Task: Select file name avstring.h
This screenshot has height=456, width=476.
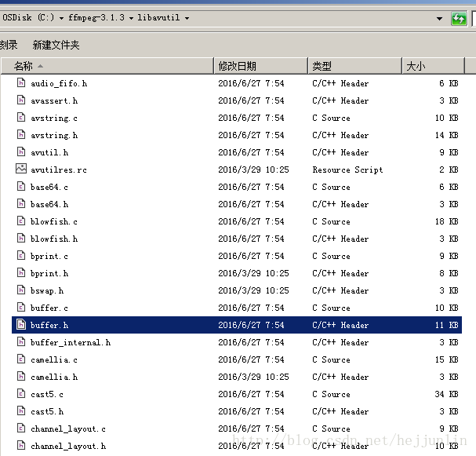Action: [x=54, y=135]
